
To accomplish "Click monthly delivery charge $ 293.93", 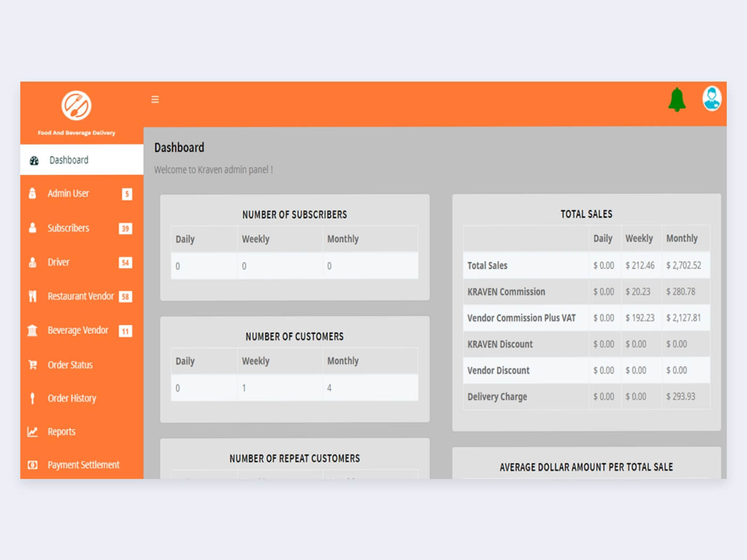I will pos(680,396).
